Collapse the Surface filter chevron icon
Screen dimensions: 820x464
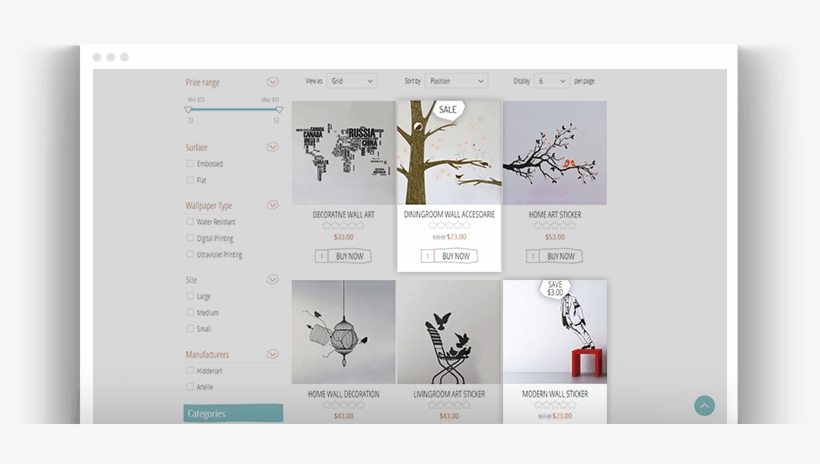point(272,147)
